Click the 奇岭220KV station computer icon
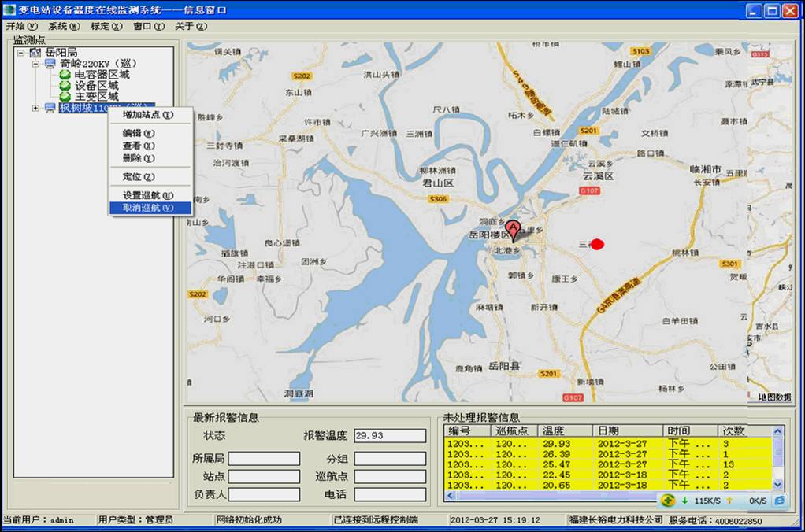This screenshot has height=532, width=805. (x=50, y=64)
